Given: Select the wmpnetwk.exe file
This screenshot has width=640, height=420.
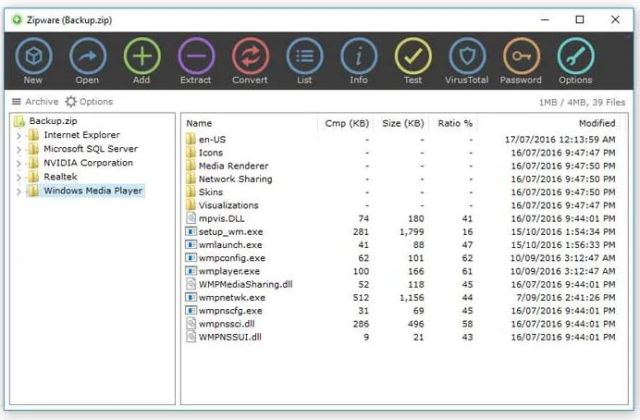Looking at the screenshot, I should (x=401, y=297).
